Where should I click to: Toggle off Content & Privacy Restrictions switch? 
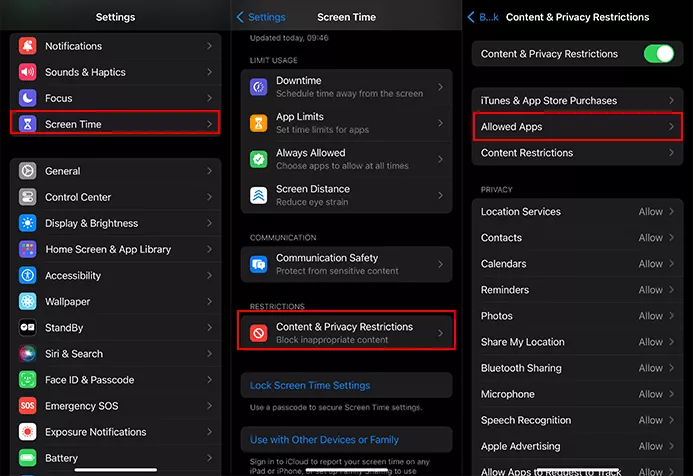click(x=659, y=54)
